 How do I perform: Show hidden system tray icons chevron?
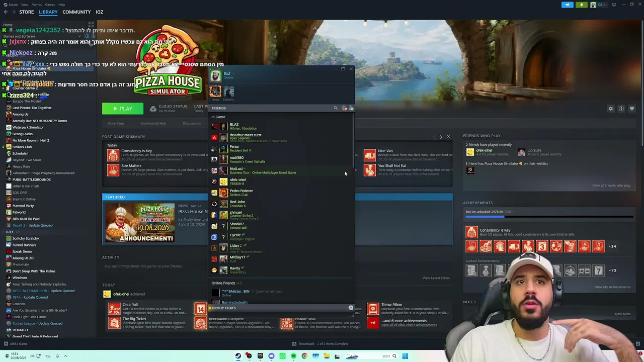click(x=65, y=356)
